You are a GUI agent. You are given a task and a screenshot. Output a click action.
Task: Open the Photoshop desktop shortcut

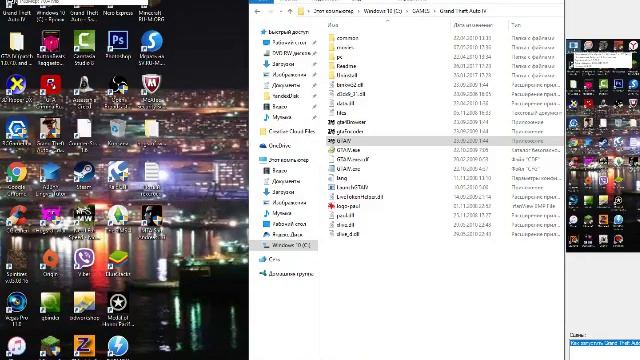click(118, 44)
